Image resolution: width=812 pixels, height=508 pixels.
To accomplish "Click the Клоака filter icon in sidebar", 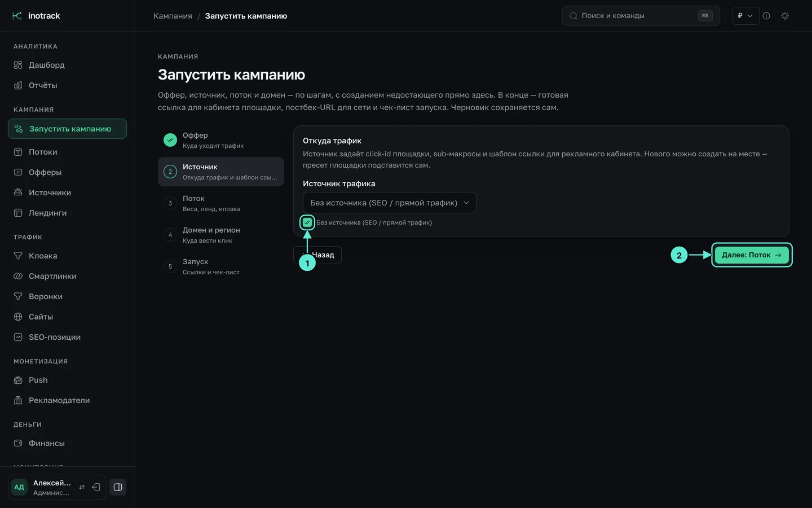I will point(18,256).
